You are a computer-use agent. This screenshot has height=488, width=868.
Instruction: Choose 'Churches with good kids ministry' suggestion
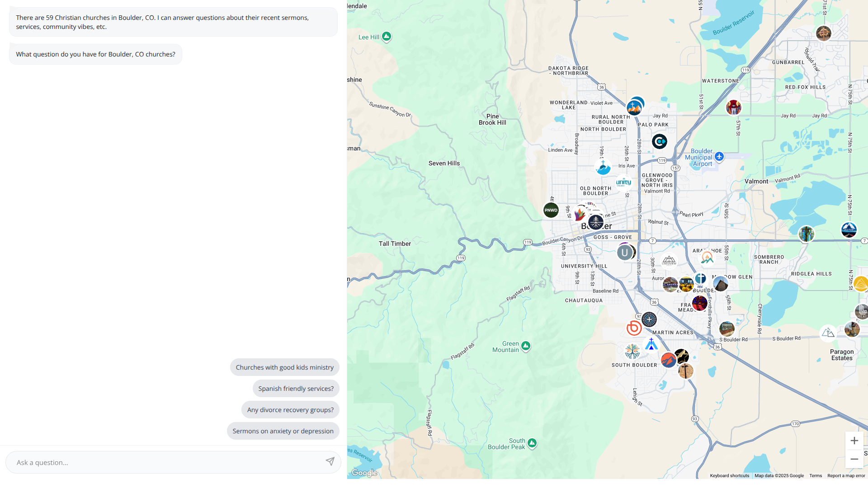click(284, 367)
